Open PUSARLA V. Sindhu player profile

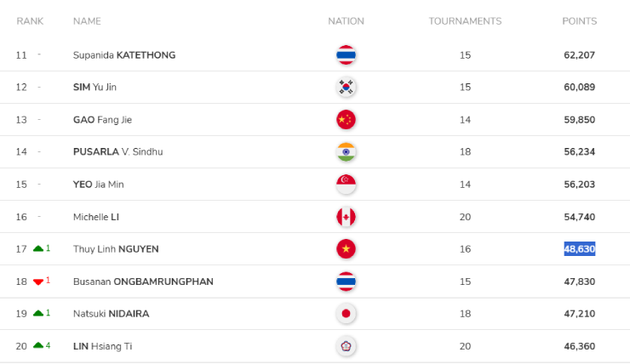[117, 151]
